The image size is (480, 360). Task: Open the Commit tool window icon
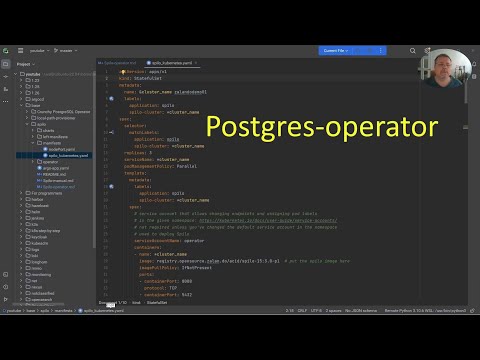click(6, 77)
